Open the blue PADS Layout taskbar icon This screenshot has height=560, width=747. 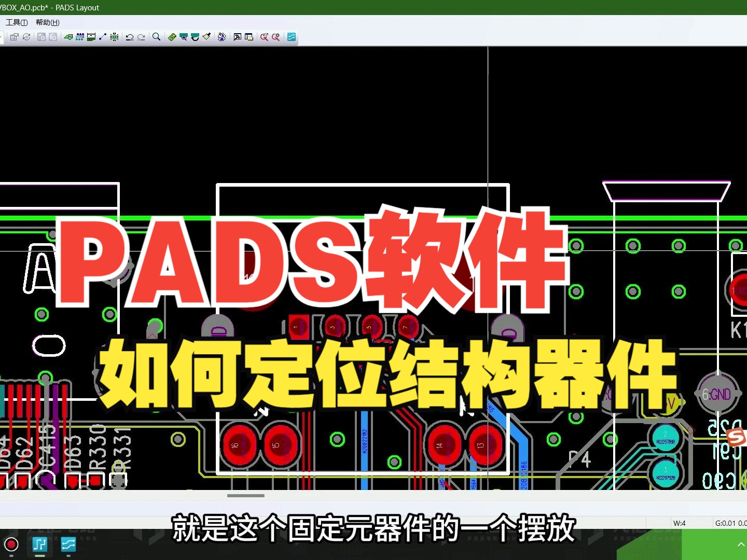point(40,544)
